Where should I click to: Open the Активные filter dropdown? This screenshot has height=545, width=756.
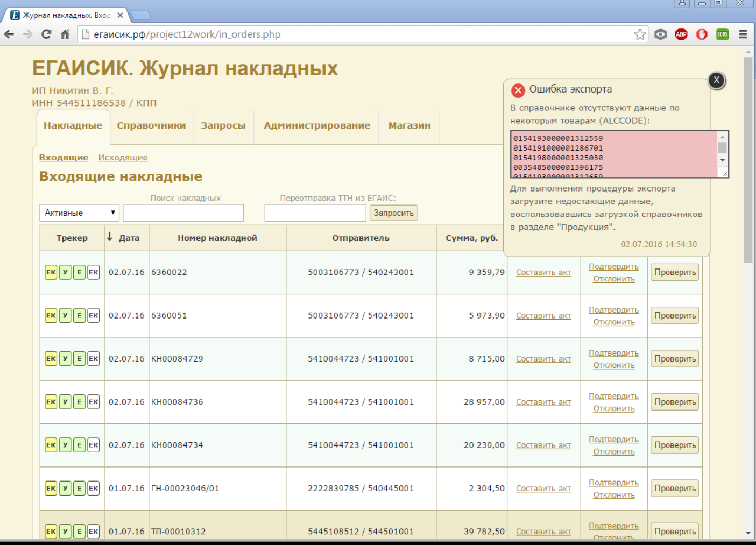coord(79,213)
